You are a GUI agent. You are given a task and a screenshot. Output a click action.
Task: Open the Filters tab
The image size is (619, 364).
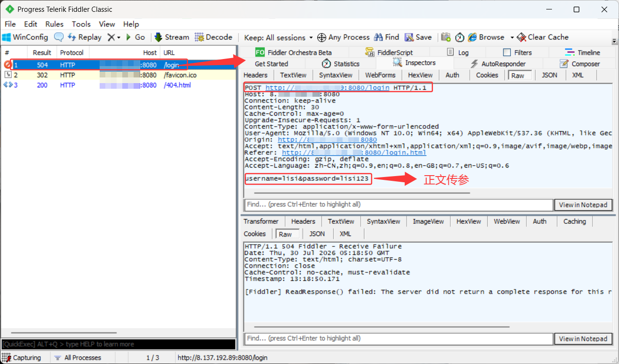(517, 52)
